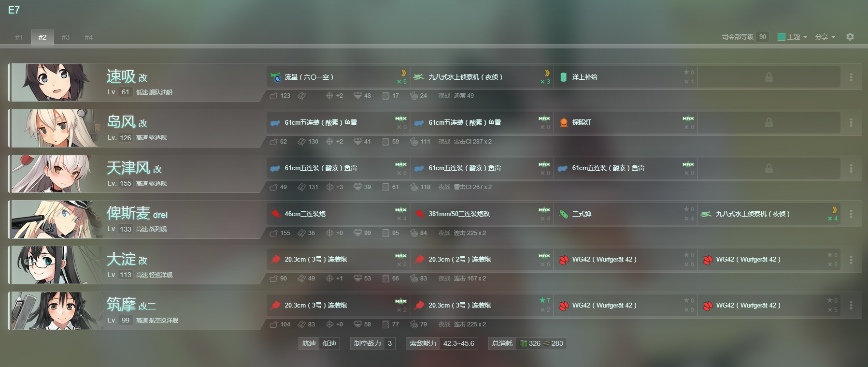The image size is (868, 367).
Task: Click the night battle text 连击 167 x 2
Action: coord(470,279)
